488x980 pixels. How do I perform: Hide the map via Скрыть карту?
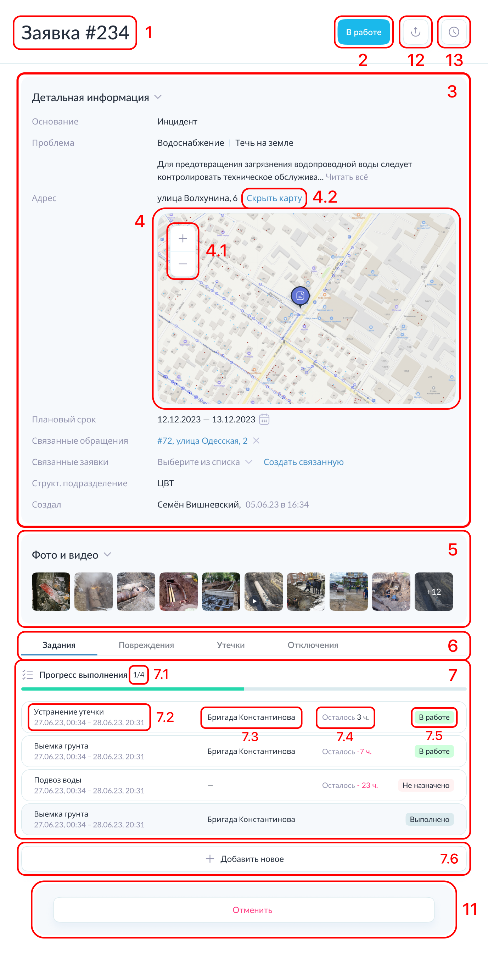pyautogui.click(x=274, y=198)
